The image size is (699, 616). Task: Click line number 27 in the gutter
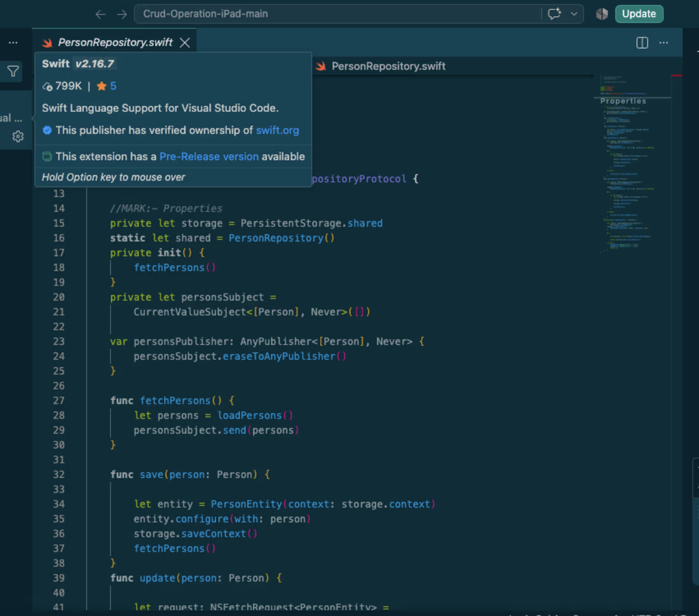(x=59, y=400)
